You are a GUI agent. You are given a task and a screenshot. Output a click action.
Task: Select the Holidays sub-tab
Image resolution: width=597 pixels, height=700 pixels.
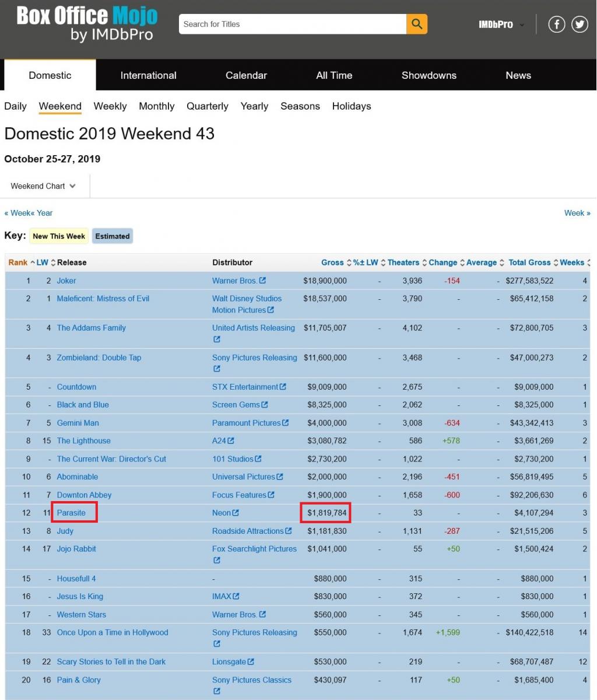(x=352, y=106)
